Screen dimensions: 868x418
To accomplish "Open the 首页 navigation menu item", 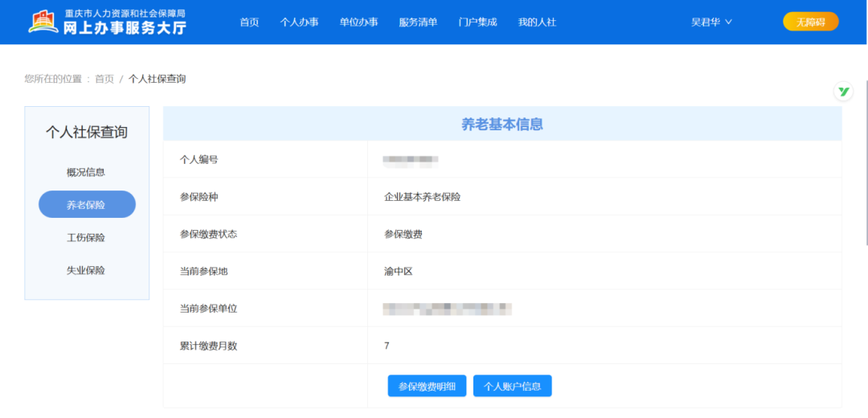I will 249,23.
